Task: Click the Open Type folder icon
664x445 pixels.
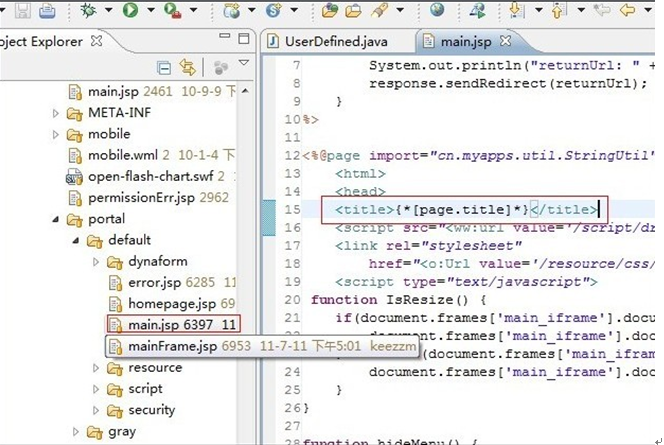Action: (x=330, y=10)
